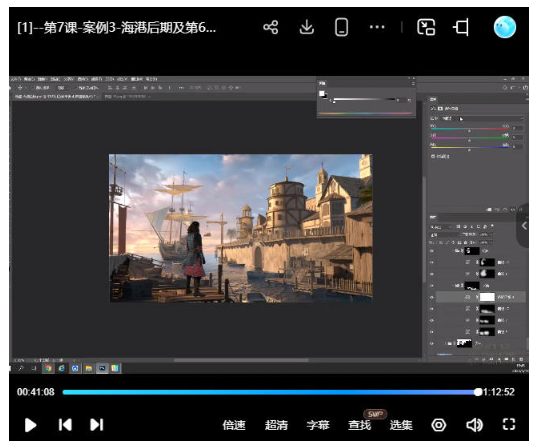Download the video using the download icon

coord(307,27)
